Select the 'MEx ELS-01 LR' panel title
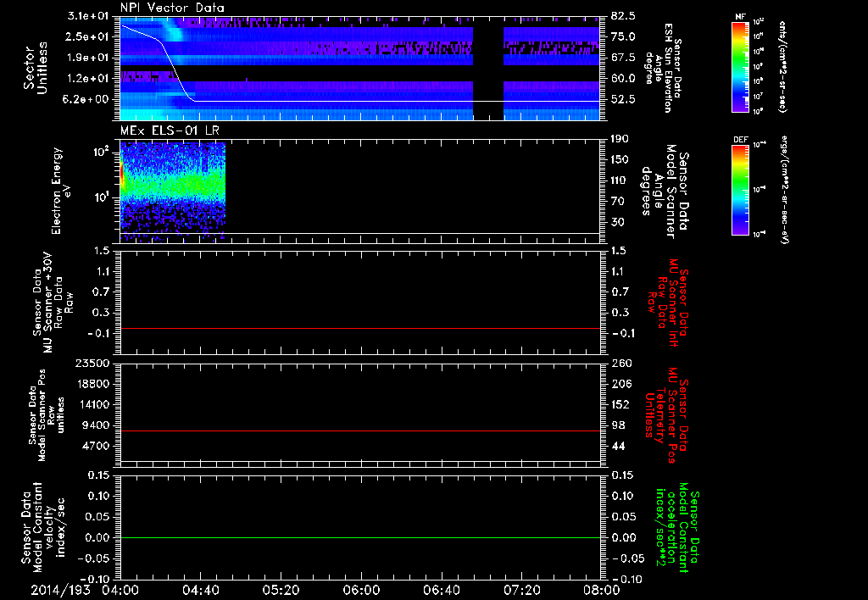Image resolution: width=868 pixels, height=600 pixels. (x=170, y=131)
